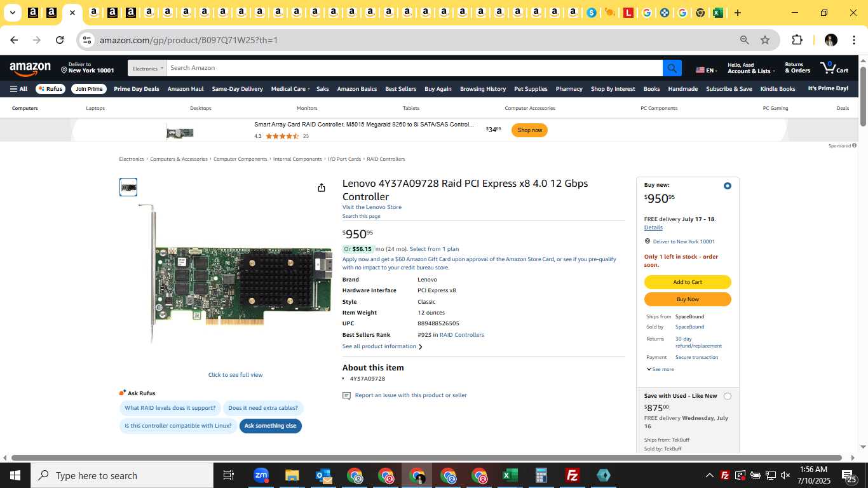Reload the current Amazon page

coord(60,40)
